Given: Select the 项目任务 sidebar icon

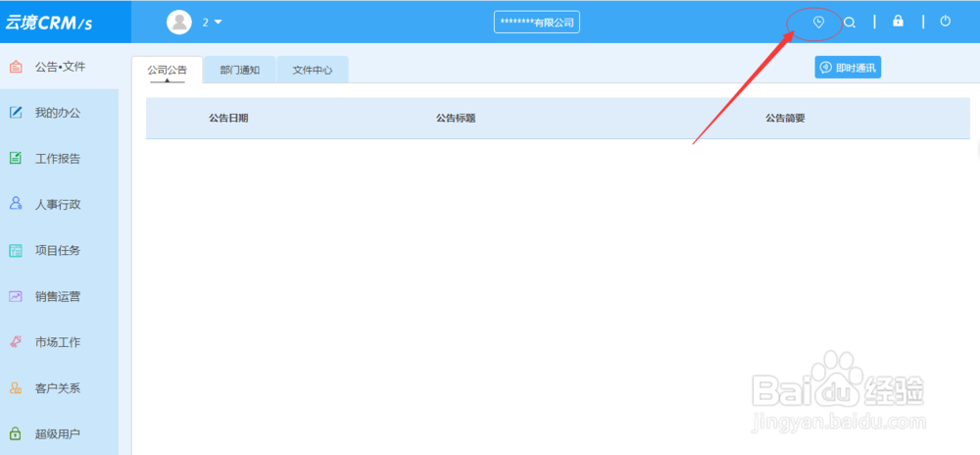Looking at the screenshot, I should pos(16,251).
